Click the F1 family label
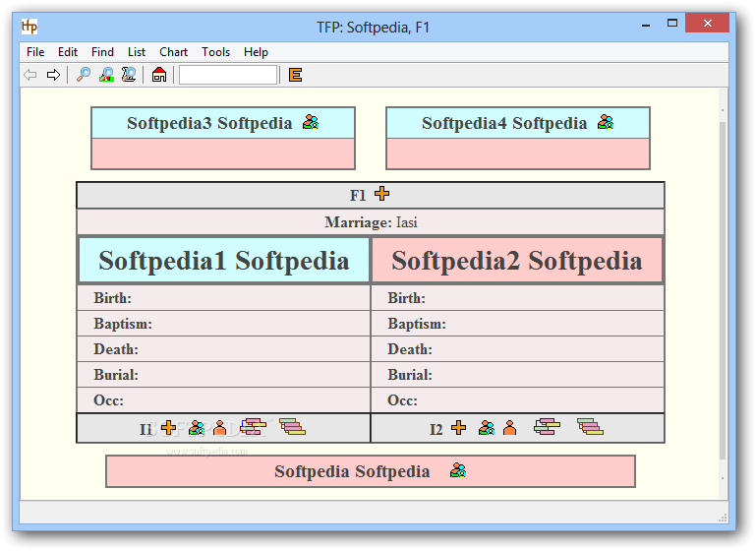The width and height of the screenshot is (756, 551). click(x=358, y=196)
